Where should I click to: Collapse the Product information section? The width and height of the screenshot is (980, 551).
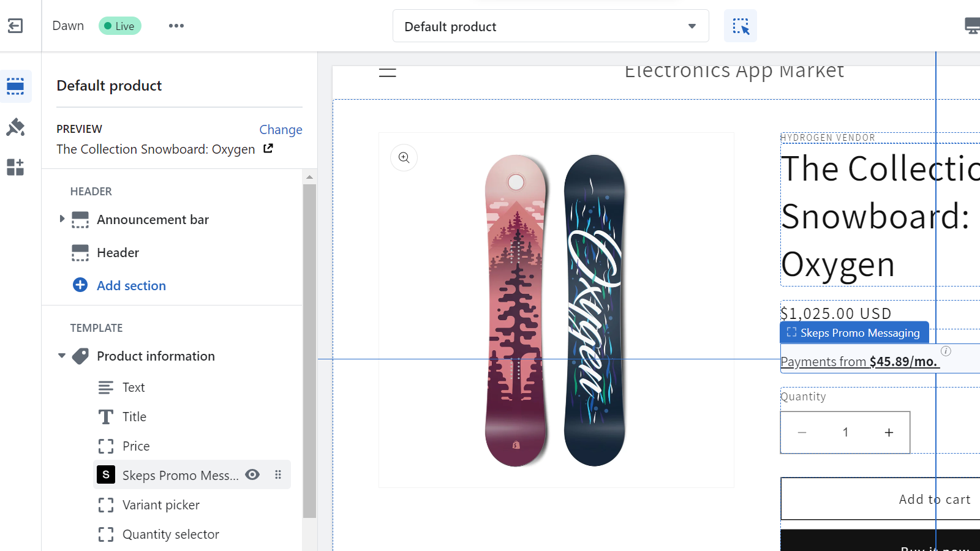point(62,356)
